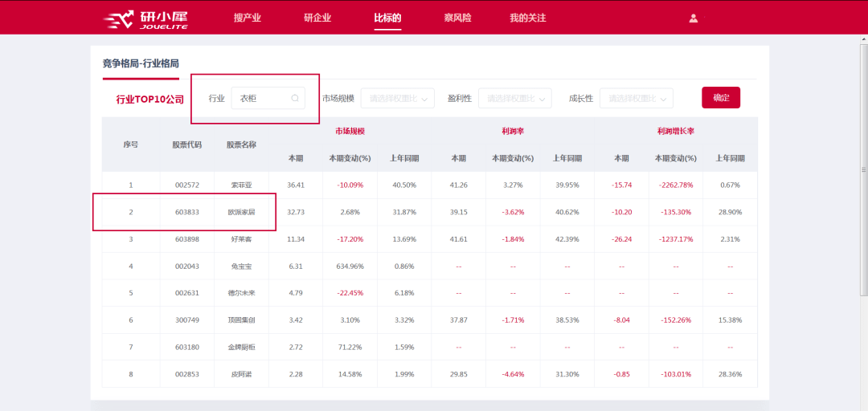Click the 28.36% prior-year growth value
868x411 pixels.
(730, 375)
